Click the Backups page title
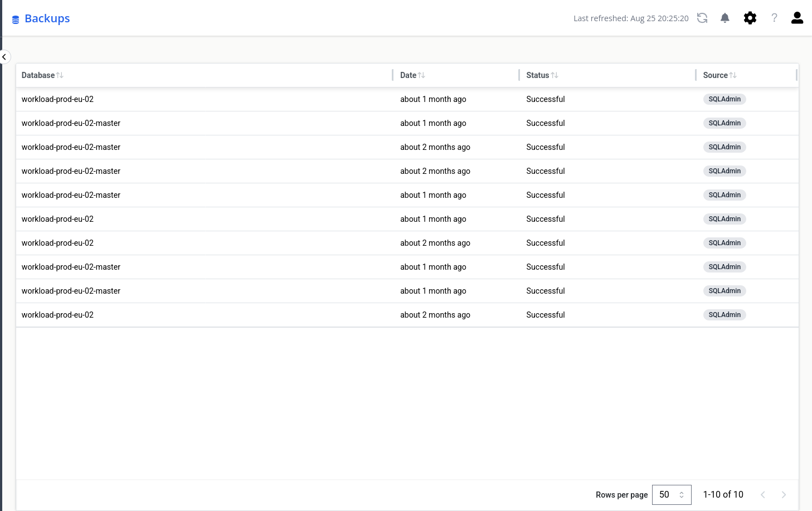The image size is (812, 511). click(47, 18)
